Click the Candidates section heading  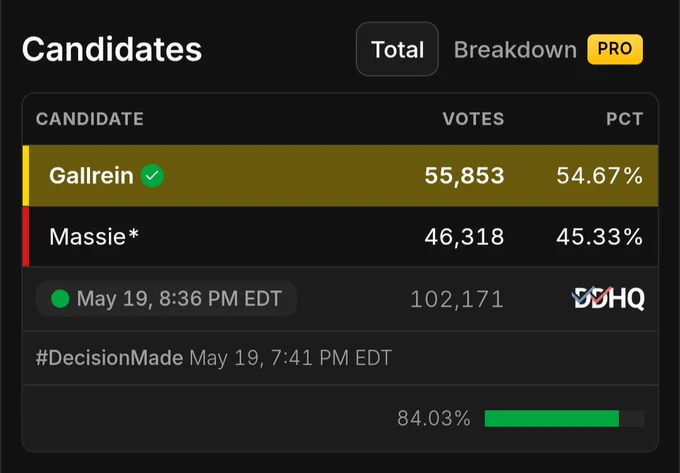coord(112,49)
